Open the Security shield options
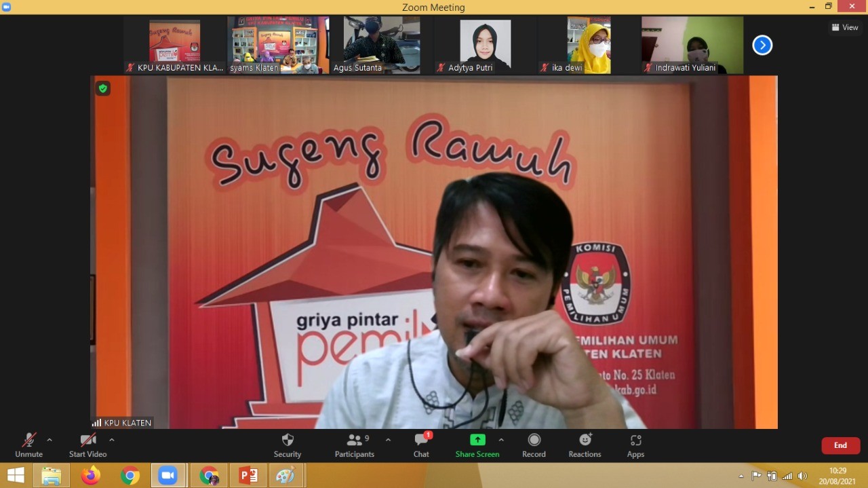Image resolution: width=868 pixels, height=488 pixels. 288,445
